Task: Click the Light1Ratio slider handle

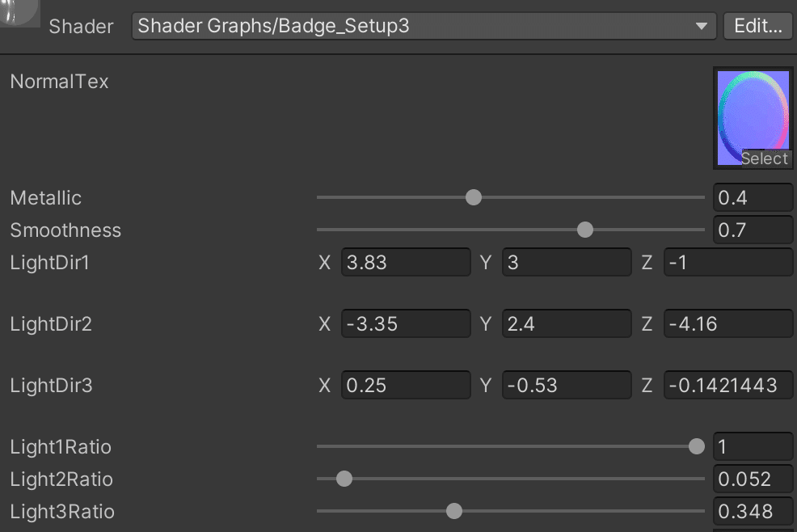Action: [696, 446]
